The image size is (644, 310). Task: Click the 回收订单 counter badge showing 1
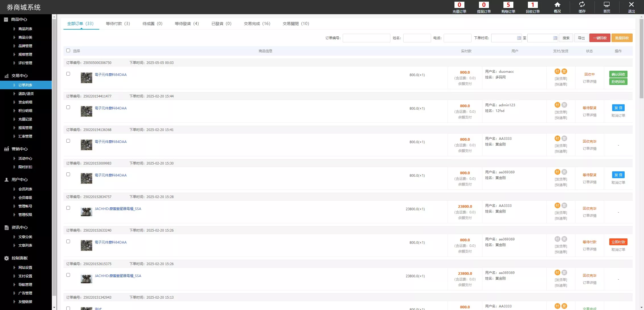tap(532, 5)
